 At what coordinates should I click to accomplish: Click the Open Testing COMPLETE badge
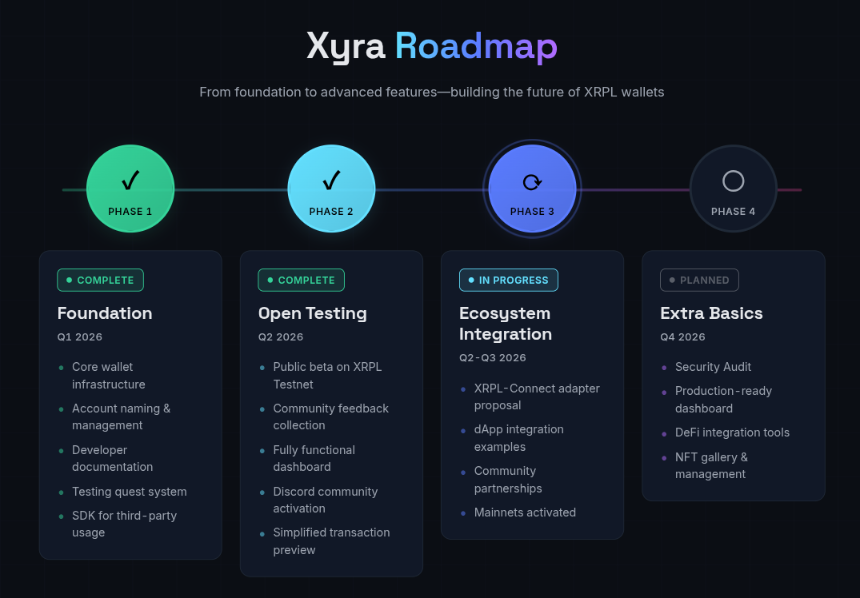[x=301, y=280]
